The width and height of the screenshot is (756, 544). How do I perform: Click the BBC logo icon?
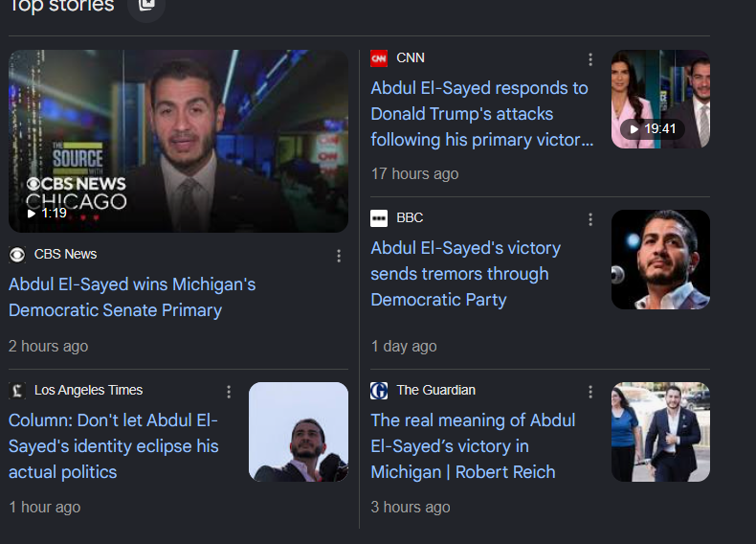[x=379, y=218]
